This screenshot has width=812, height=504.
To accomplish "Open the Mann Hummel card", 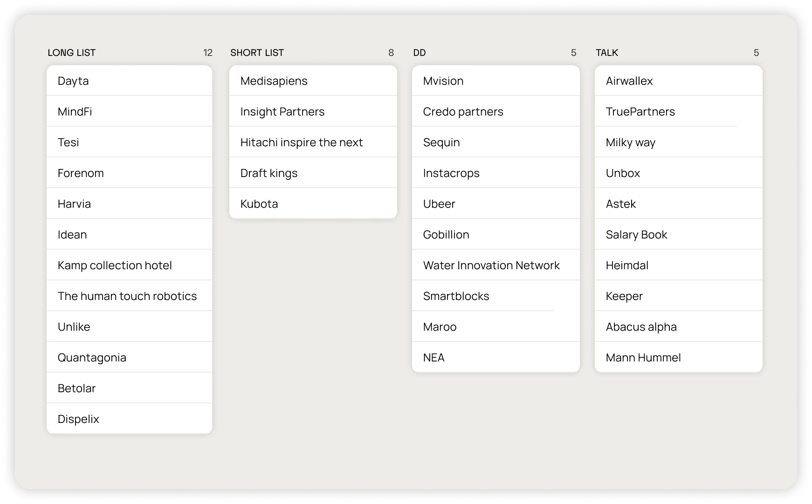I will click(678, 357).
